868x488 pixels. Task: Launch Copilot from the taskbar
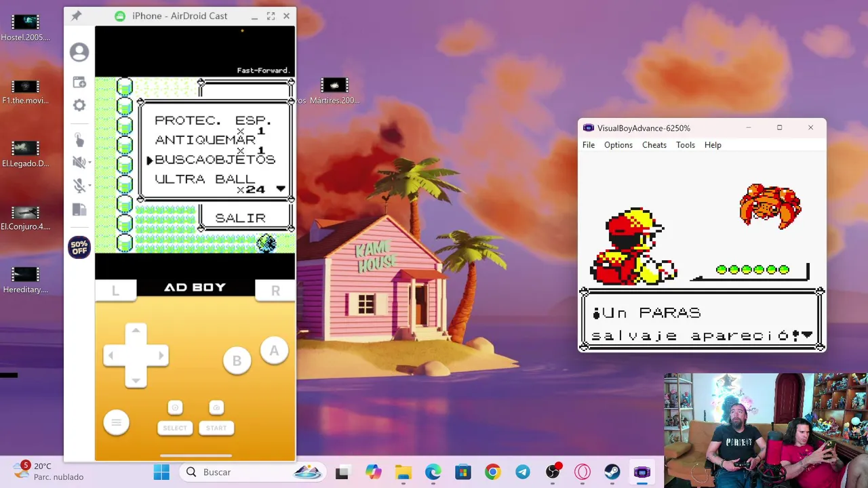[373, 472]
